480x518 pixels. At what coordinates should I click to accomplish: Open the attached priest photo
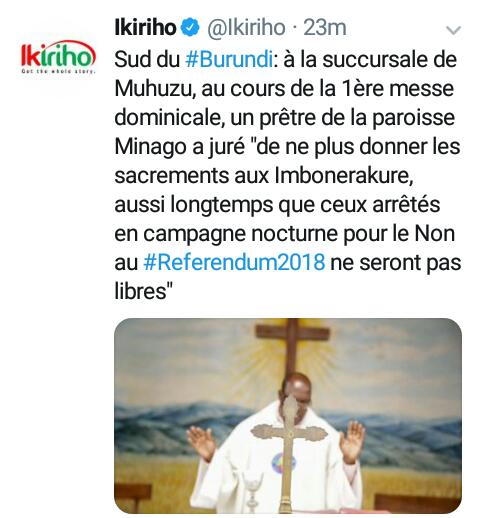click(288, 415)
